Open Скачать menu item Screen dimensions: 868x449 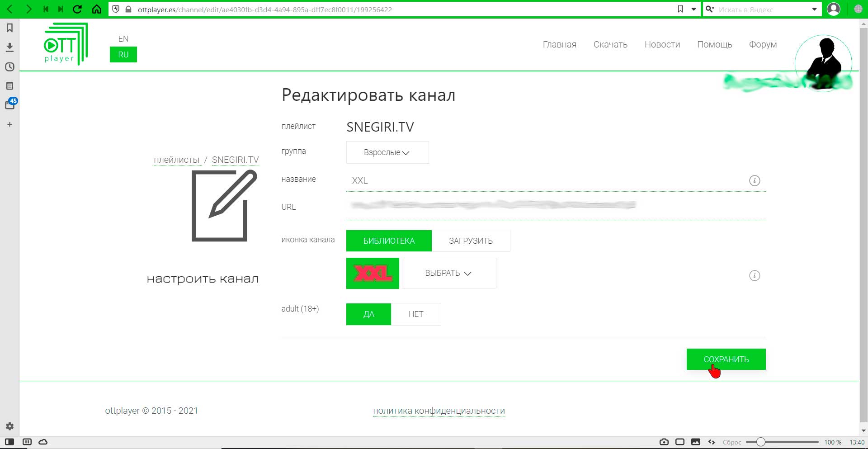610,44
